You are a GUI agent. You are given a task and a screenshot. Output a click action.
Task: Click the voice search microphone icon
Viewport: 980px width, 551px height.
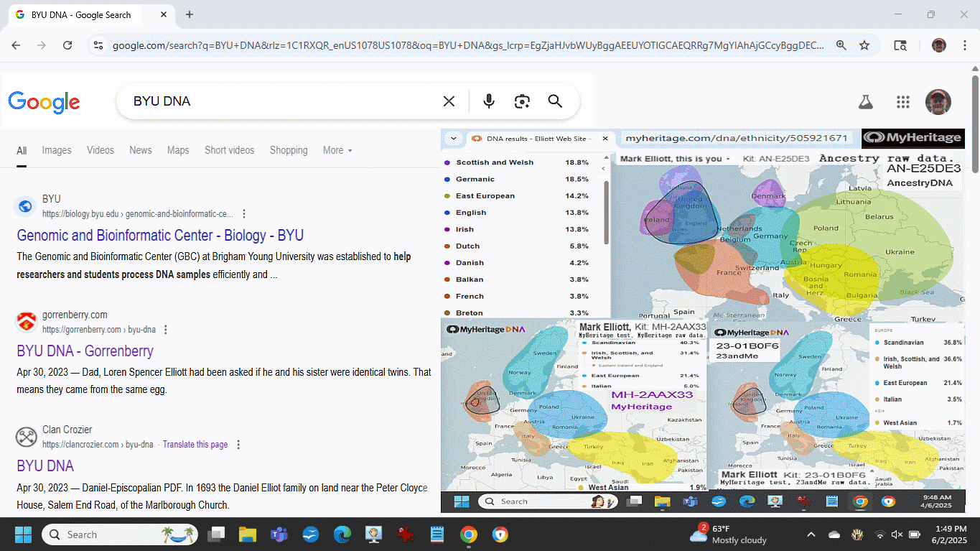(x=489, y=101)
